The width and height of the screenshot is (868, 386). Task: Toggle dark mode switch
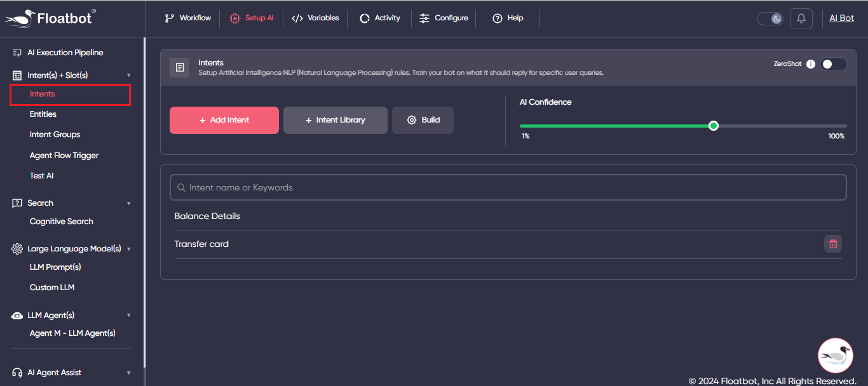770,18
